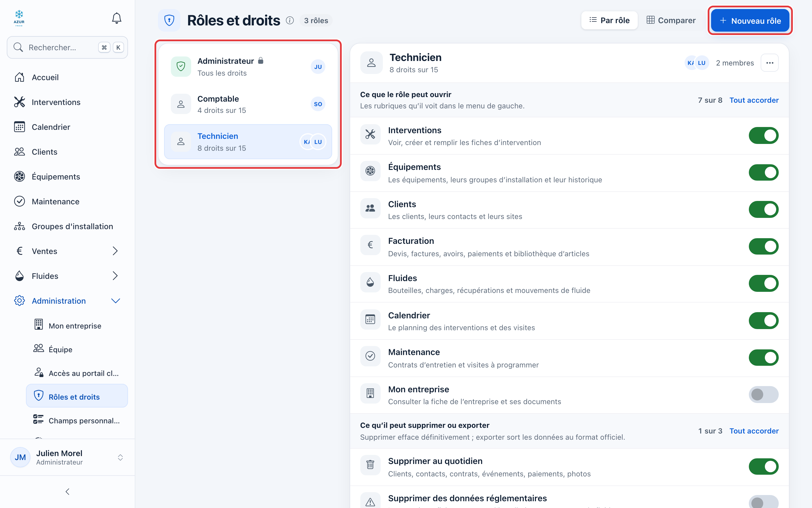Click the Rechercher search field
The height and width of the screenshot is (508, 812).
(67, 47)
